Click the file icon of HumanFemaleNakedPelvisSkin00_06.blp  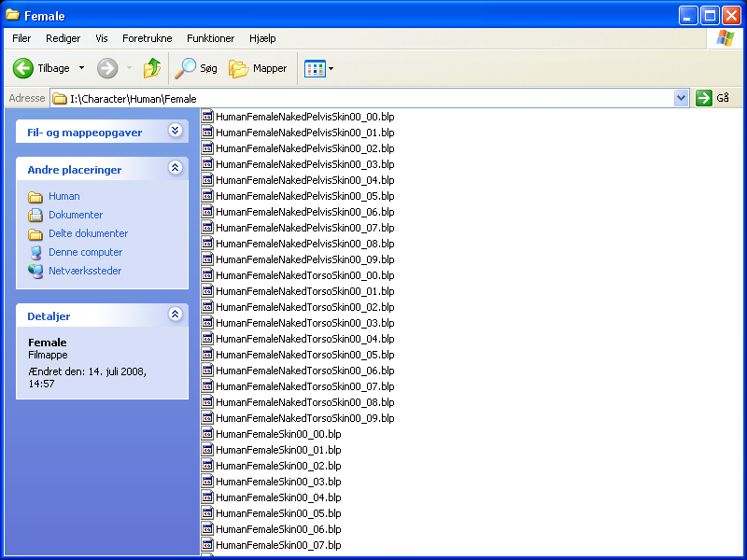point(207,212)
